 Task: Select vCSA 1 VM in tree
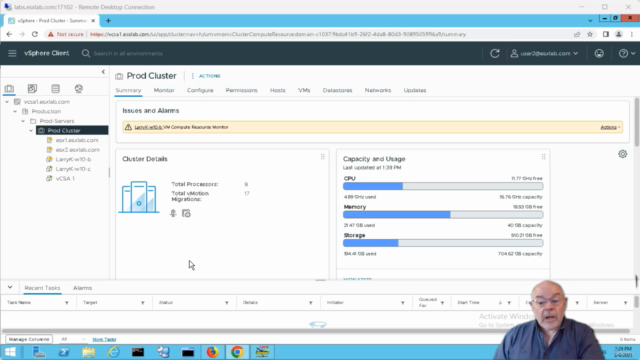[x=65, y=179]
